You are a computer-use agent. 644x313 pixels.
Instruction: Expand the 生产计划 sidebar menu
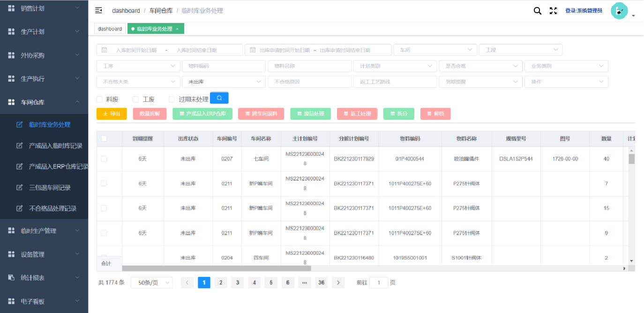(x=44, y=32)
